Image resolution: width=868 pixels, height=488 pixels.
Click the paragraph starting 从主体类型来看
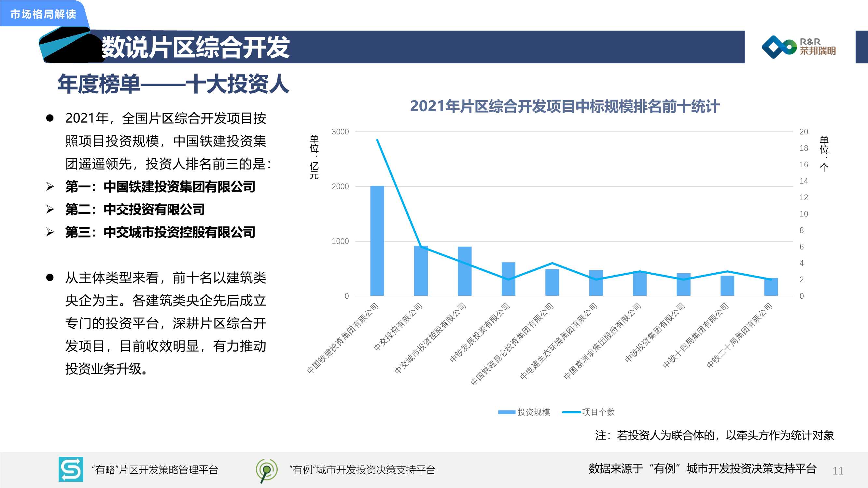(x=166, y=323)
